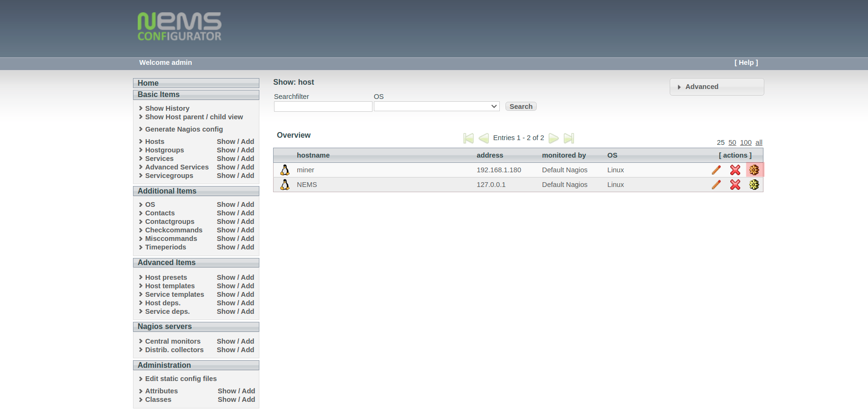Go to previous page of entries
The width and height of the screenshot is (868, 417).
click(x=484, y=138)
